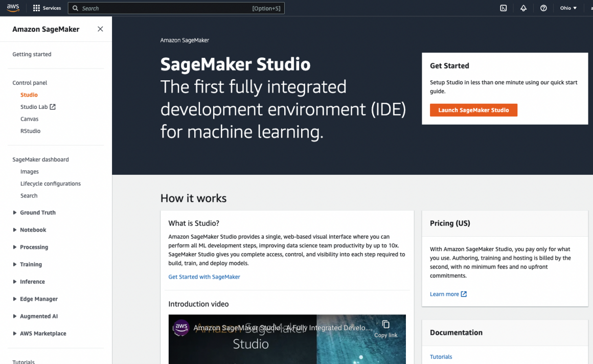This screenshot has height=364, width=593.
Task: Open the Get Started with SageMaker link
Action: (204, 277)
